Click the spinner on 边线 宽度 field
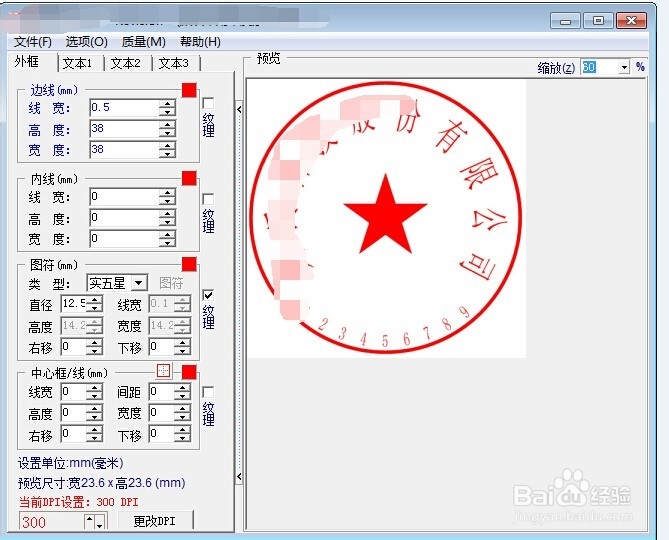The image size is (669, 540). tap(167, 150)
